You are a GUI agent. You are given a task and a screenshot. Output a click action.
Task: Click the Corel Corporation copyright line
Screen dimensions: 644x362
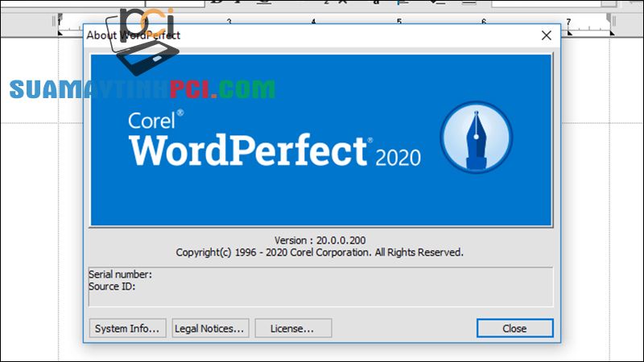pos(320,253)
